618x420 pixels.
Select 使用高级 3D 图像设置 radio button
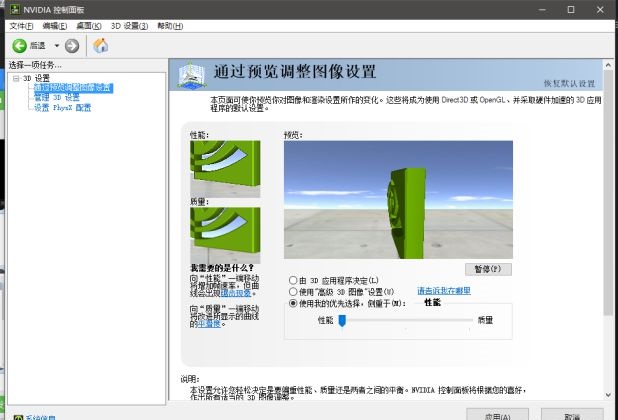pyautogui.click(x=293, y=292)
